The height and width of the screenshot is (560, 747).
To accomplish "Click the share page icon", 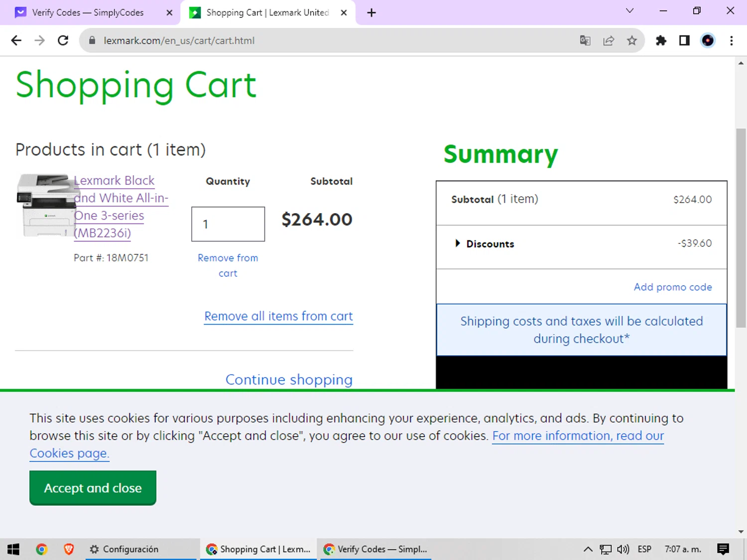I will coord(609,40).
